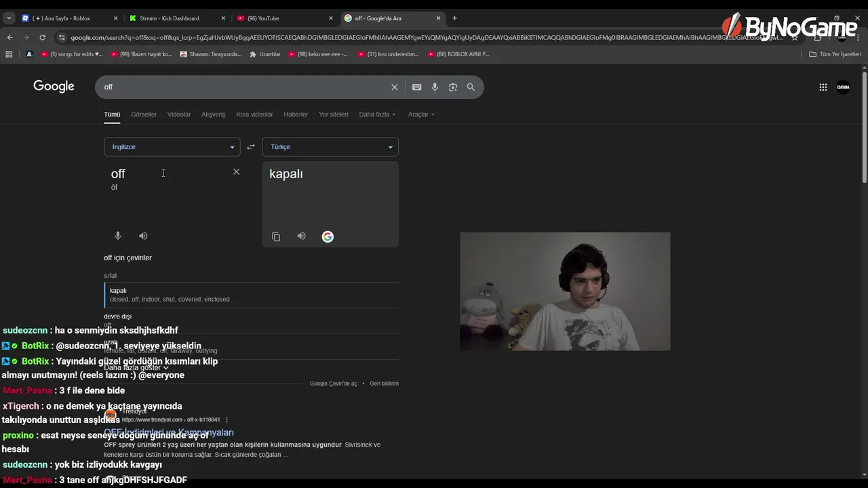Open the Kısa videolar results tab

(x=254, y=115)
